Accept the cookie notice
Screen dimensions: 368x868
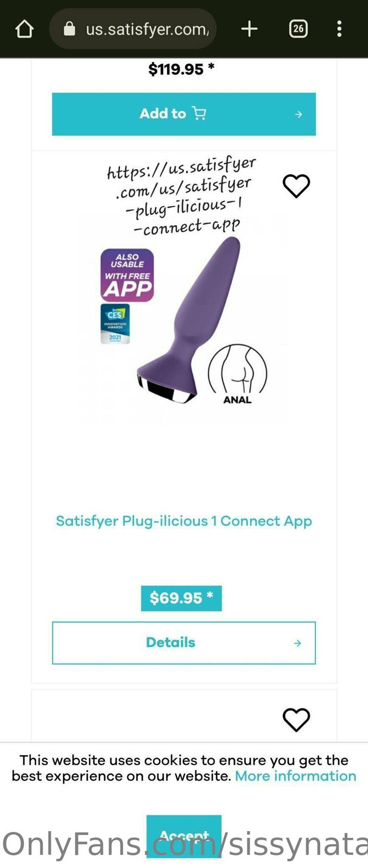tap(184, 836)
